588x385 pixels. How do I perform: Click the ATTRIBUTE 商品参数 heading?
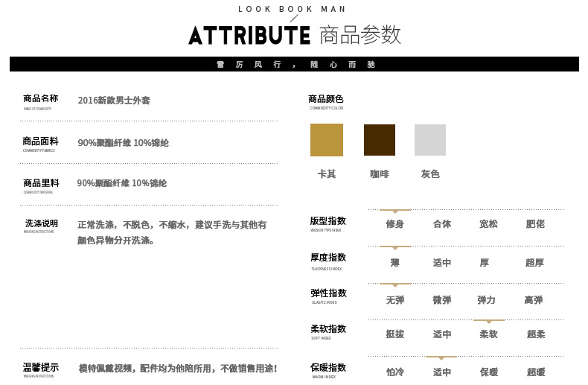[x=295, y=35]
